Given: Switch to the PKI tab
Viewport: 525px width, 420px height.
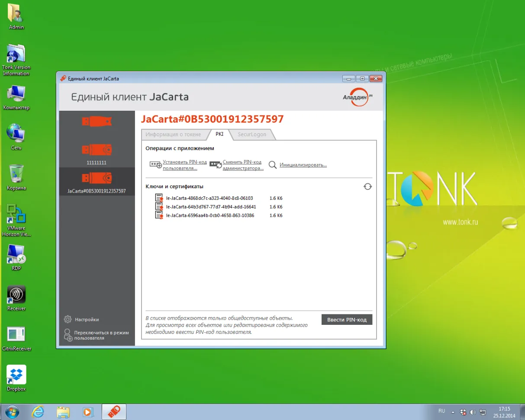Looking at the screenshot, I should [x=220, y=135].
